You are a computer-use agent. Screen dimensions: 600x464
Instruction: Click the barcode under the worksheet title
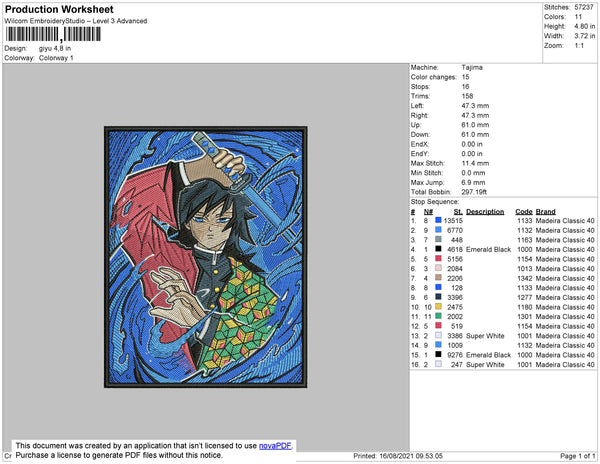53,34
